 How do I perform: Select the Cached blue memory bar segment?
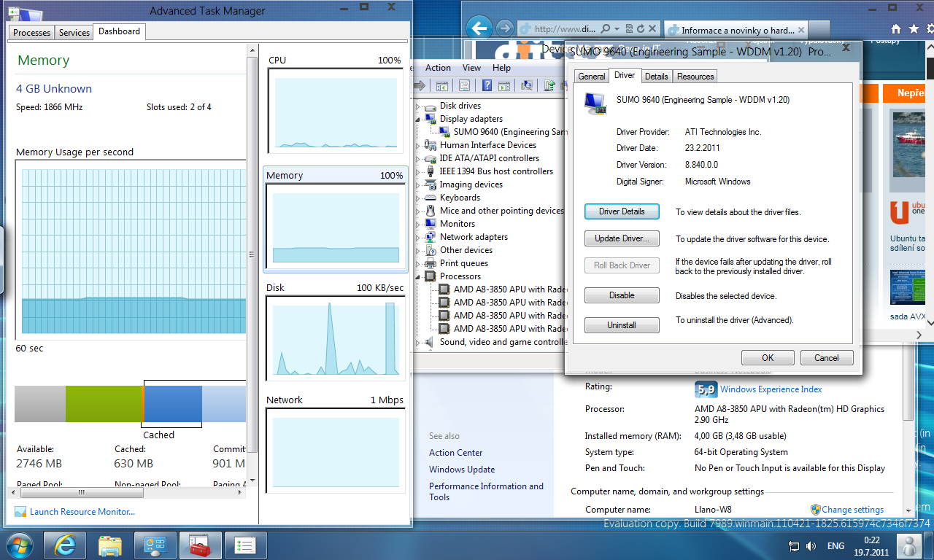[172, 404]
